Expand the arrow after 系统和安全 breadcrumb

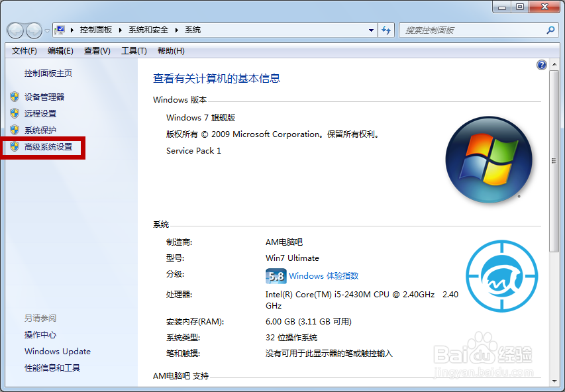click(x=177, y=30)
